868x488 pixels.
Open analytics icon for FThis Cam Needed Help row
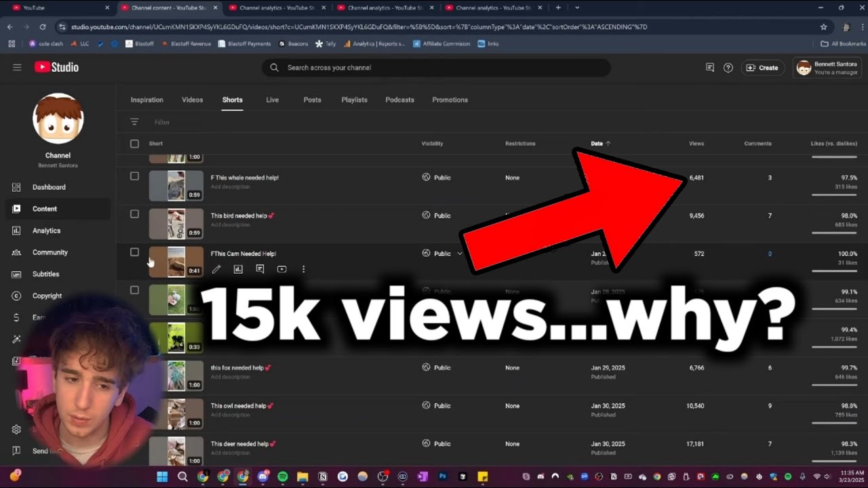pos(238,269)
